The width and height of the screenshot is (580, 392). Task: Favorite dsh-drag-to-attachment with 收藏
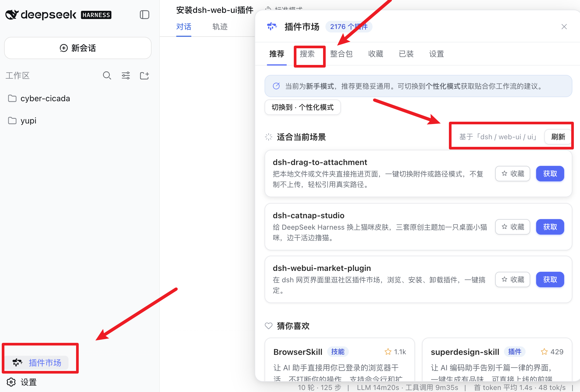(513, 174)
